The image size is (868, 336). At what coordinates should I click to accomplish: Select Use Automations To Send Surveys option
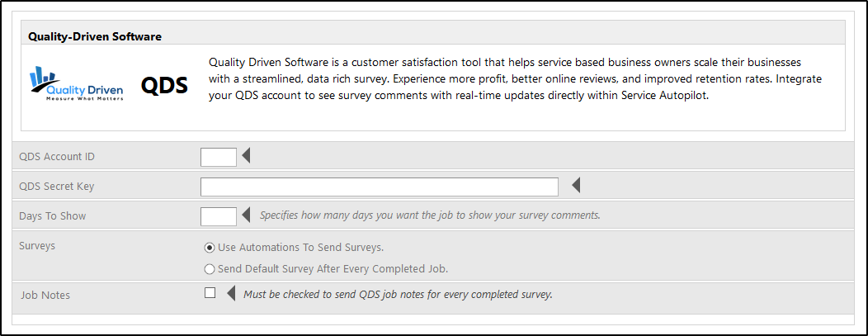point(210,247)
